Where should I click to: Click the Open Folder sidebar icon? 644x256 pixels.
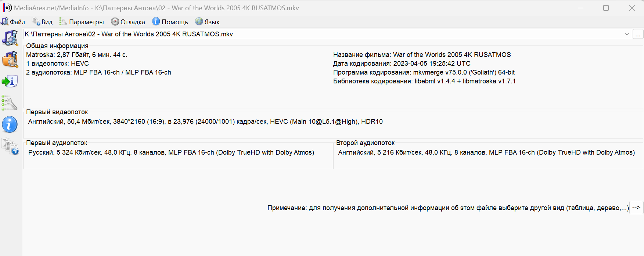point(10,60)
